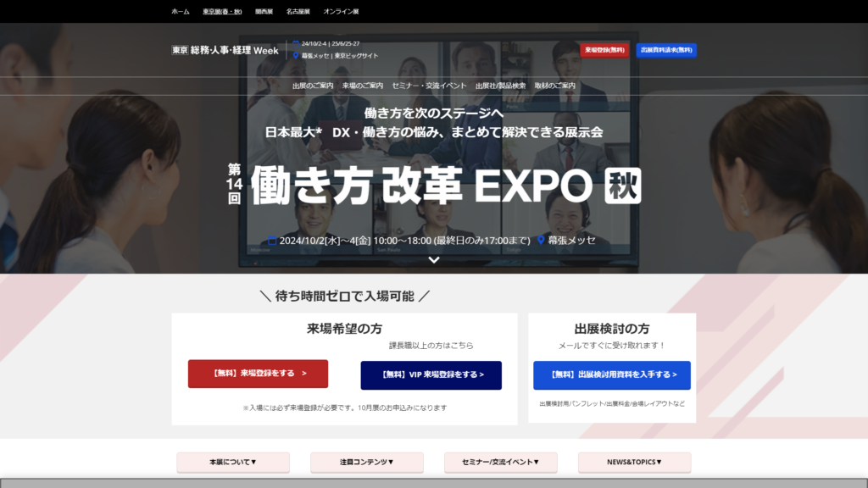The width and height of the screenshot is (868, 488).
Task: Open 東京展(春・秋) in the top bar
Action: (x=222, y=12)
